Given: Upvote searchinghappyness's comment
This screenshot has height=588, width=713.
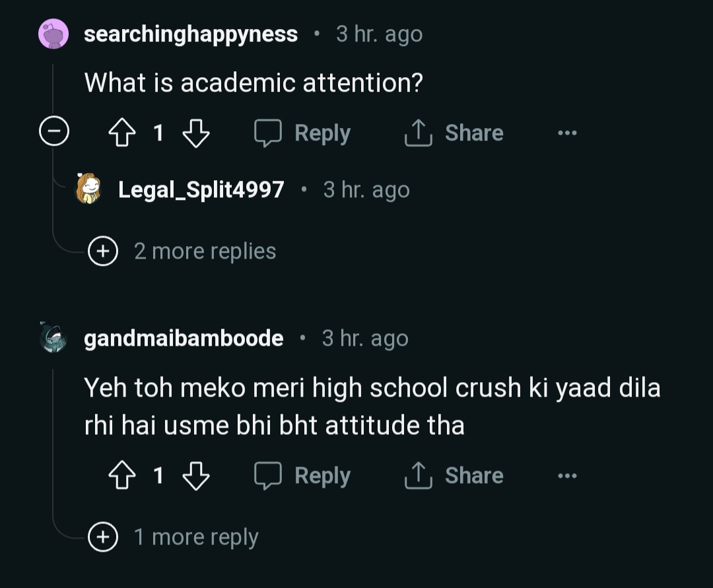Looking at the screenshot, I should point(121,133).
